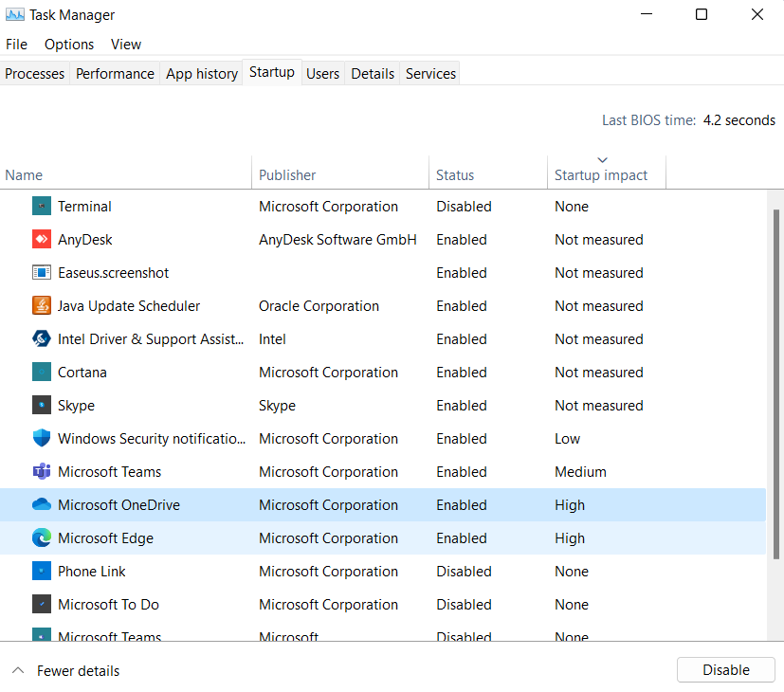Click the AnyDesk icon
The height and width of the screenshot is (692, 784).
point(42,239)
